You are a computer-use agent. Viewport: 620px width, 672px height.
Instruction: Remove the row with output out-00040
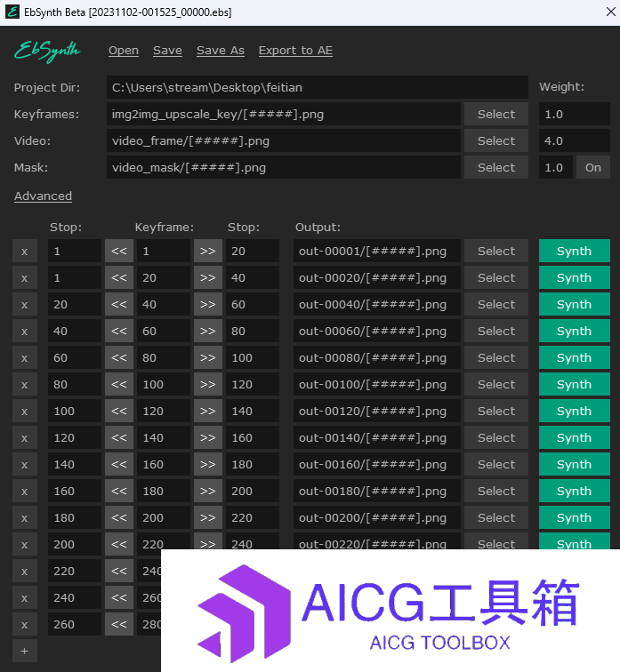24,304
